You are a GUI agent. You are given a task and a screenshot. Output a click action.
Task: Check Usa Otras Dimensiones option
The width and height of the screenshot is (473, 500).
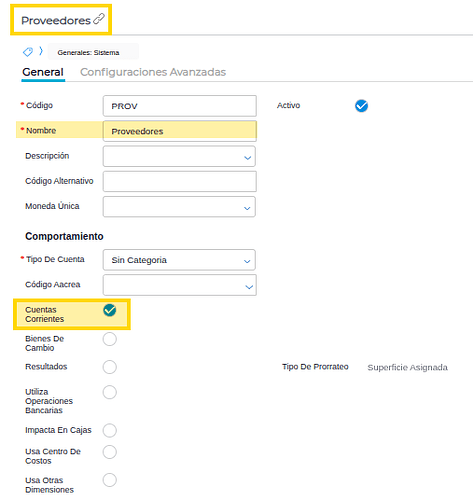110,480
